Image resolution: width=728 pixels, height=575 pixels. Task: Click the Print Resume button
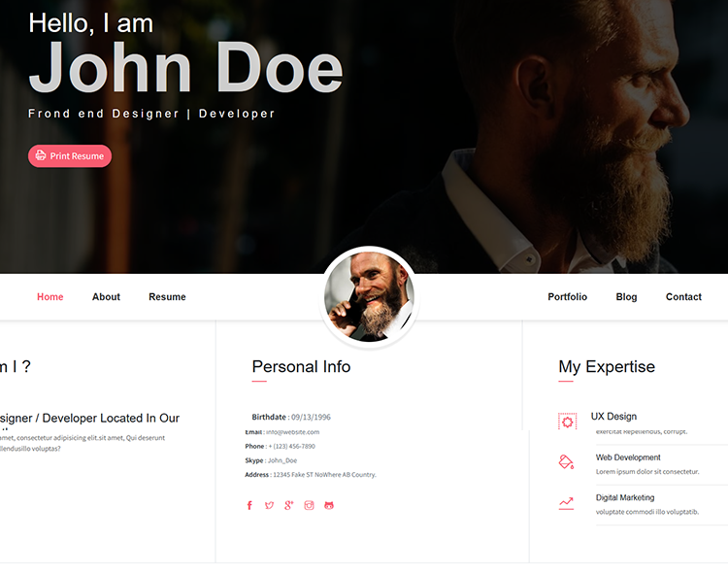tap(70, 156)
